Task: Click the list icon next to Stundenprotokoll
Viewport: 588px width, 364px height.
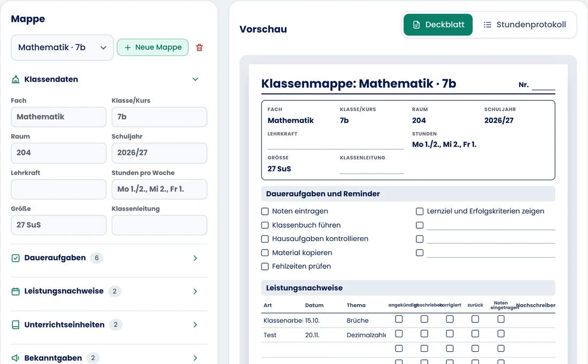Action: coord(487,25)
